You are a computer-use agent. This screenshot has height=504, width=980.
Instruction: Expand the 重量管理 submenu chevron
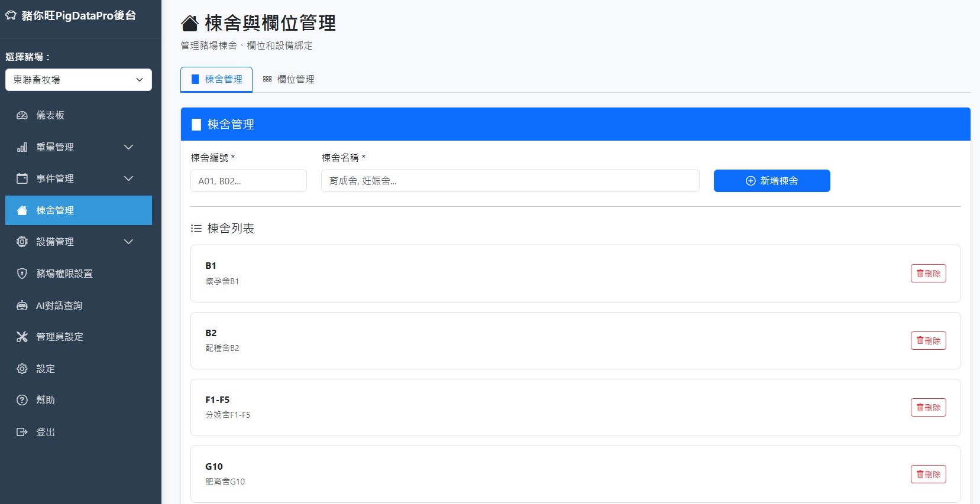[x=128, y=147]
